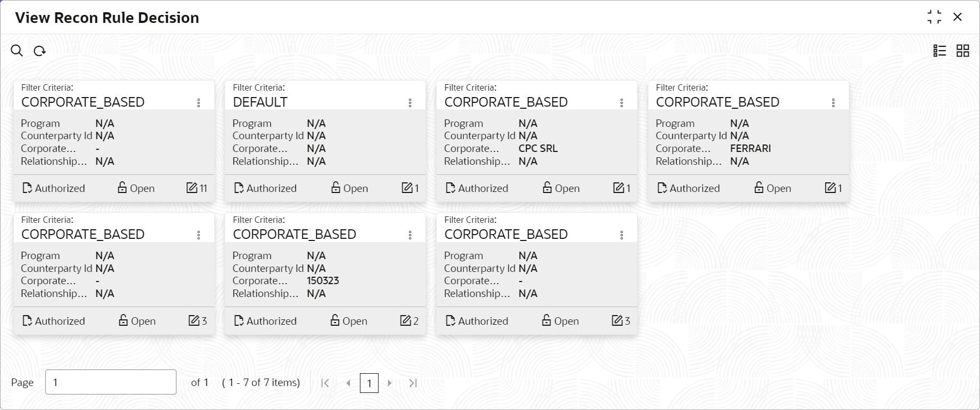Refresh the recon rule decision list
The image size is (980, 410).
tap(39, 51)
